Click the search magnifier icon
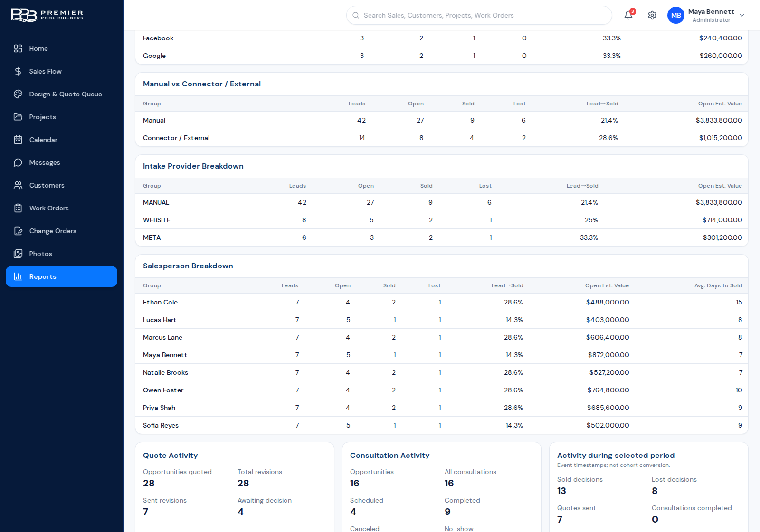Image resolution: width=760 pixels, height=532 pixels. (x=356, y=15)
